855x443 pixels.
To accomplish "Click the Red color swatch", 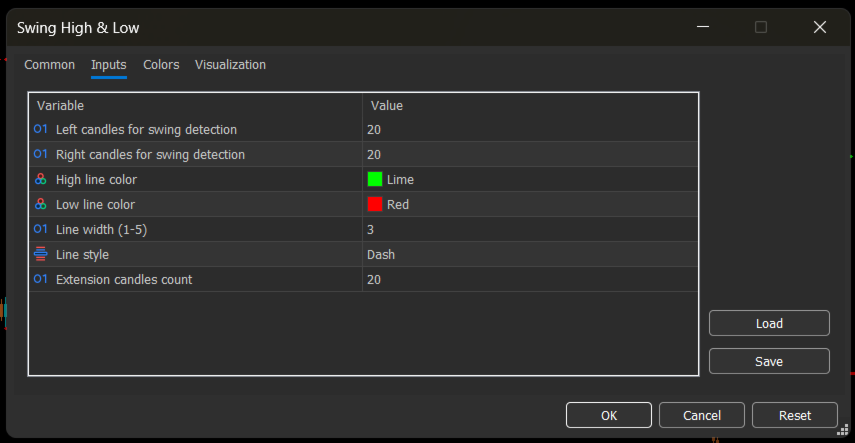I will coord(375,205).
